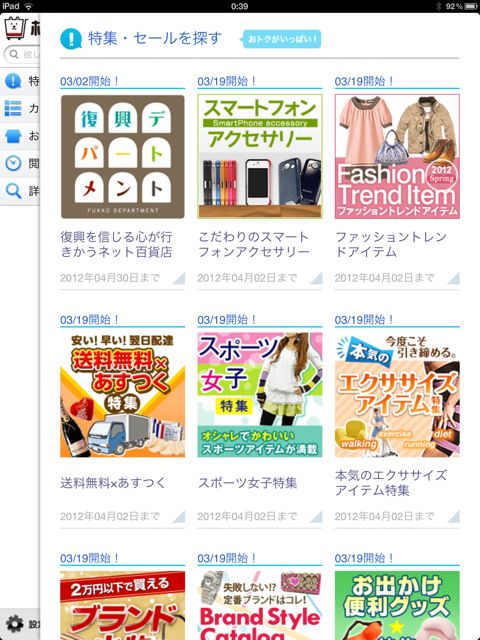Viewport: 480px width, 640px height.
Task: Tap the おトクがいっぱい！ badge
Action: [280, 39]
